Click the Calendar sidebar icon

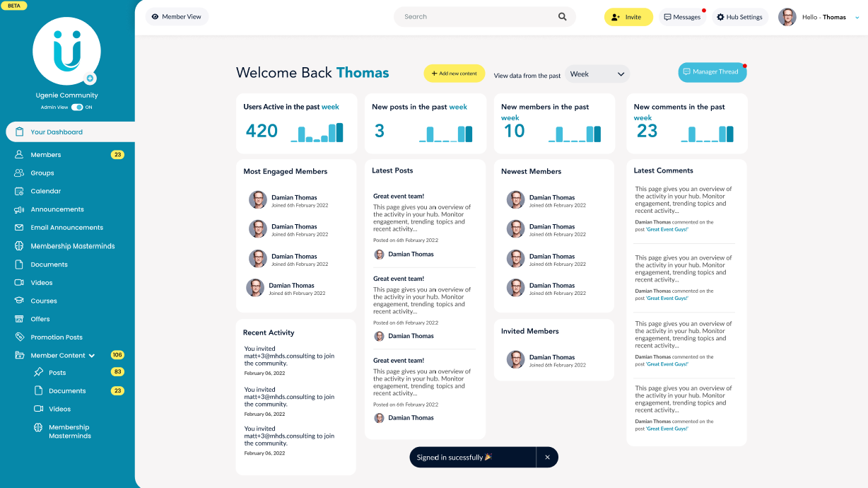(19, 191)
